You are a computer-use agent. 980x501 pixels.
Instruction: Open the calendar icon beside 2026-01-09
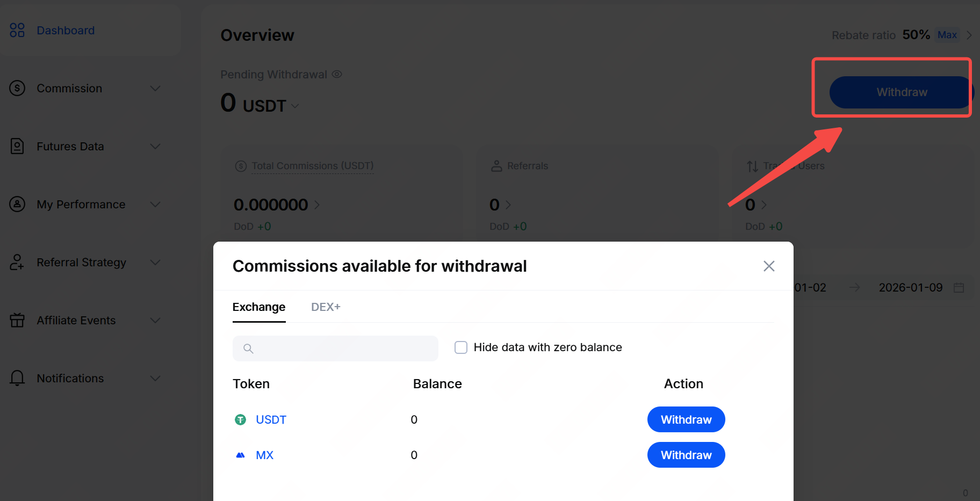[959, 288]
